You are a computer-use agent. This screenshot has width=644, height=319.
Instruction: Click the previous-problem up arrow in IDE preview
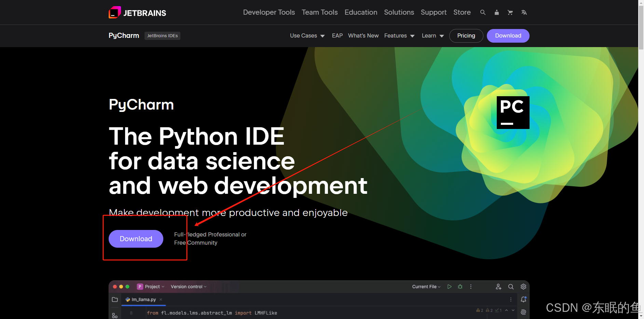pyautogui.click(x=506, y=310)
